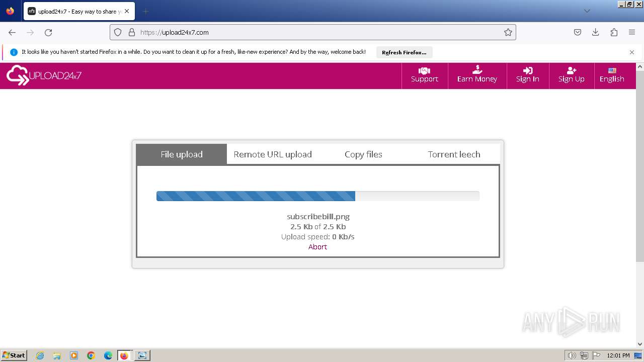The height and width of the screenshot is (362, 644).
Task: Open File Explorer from the taskbar
Action: coord(57,355)
